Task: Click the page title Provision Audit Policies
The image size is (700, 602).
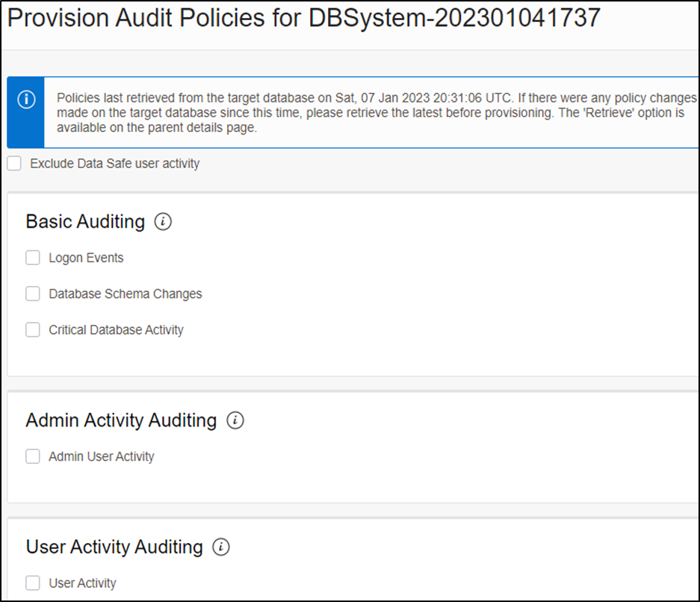Action: click(x=303, y=18)
